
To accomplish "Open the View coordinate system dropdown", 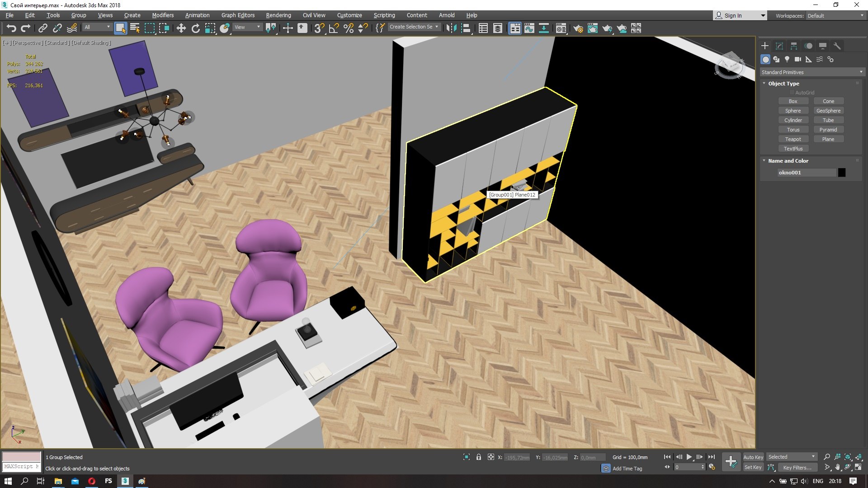I will click(x=247, y=27).
